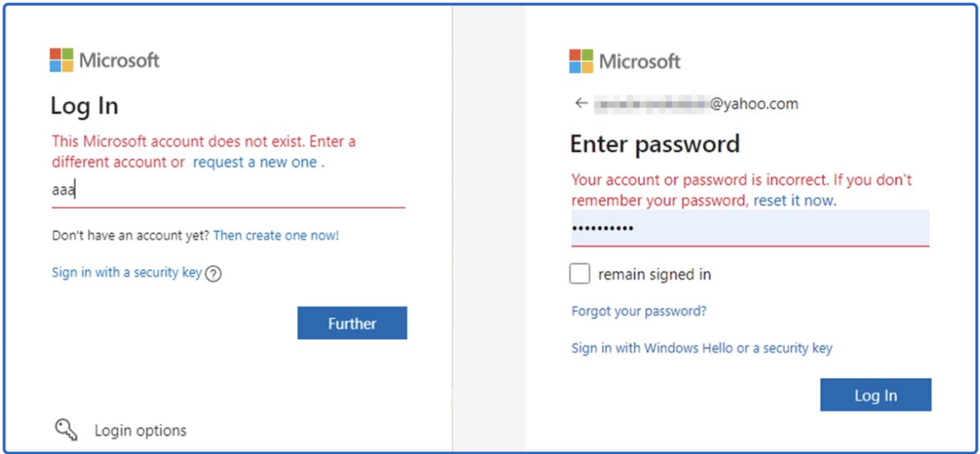Open the "request a new one" link
Screen dimensions: 980x454
(x=255, y=162)
